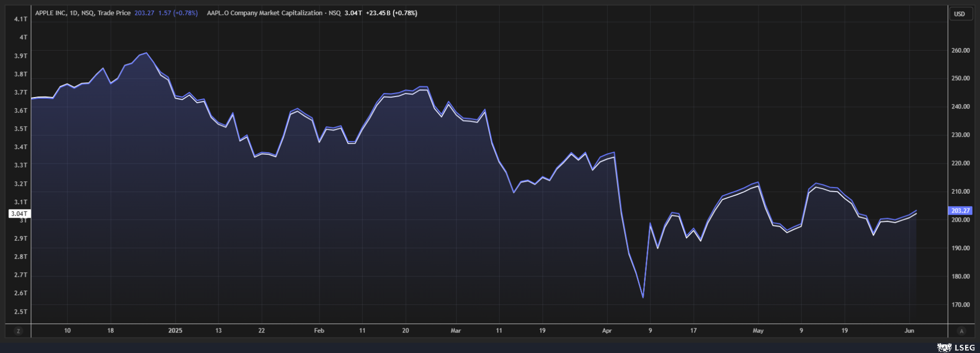The height and width of the screenshot is (353, 980).
Task: Click the 20 date label in February
Action: [405, 331]
